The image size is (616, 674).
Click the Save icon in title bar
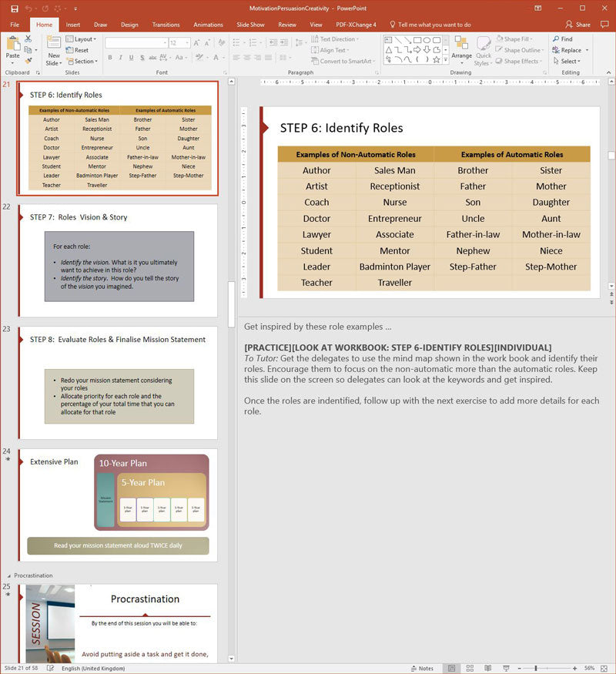coord(14,8)
